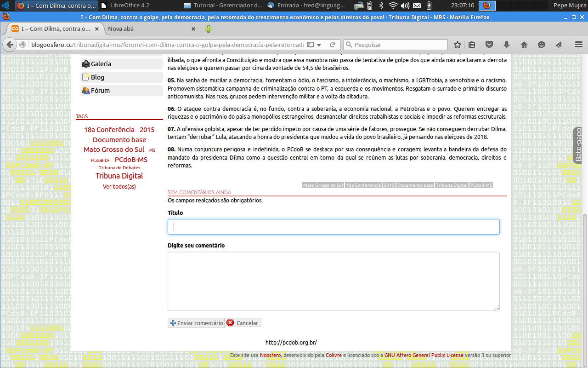
Task: Open the Downloads arrow icon
Action: tap(507, 45)
